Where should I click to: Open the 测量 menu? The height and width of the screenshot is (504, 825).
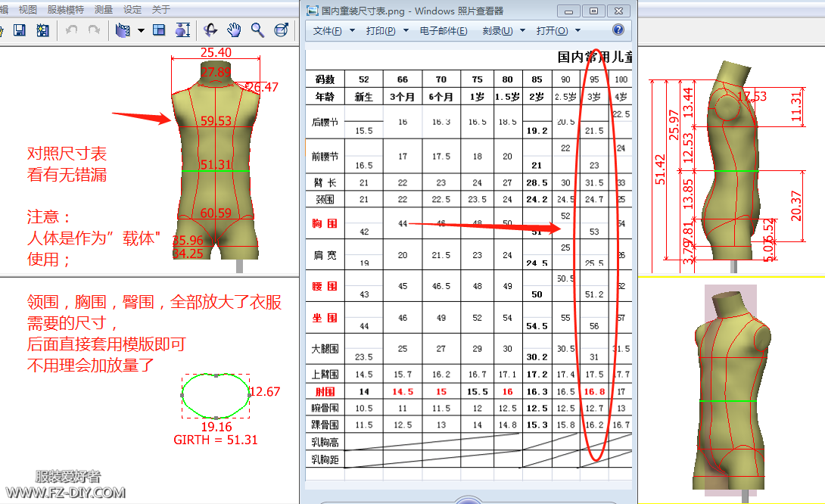pos(104,10)
